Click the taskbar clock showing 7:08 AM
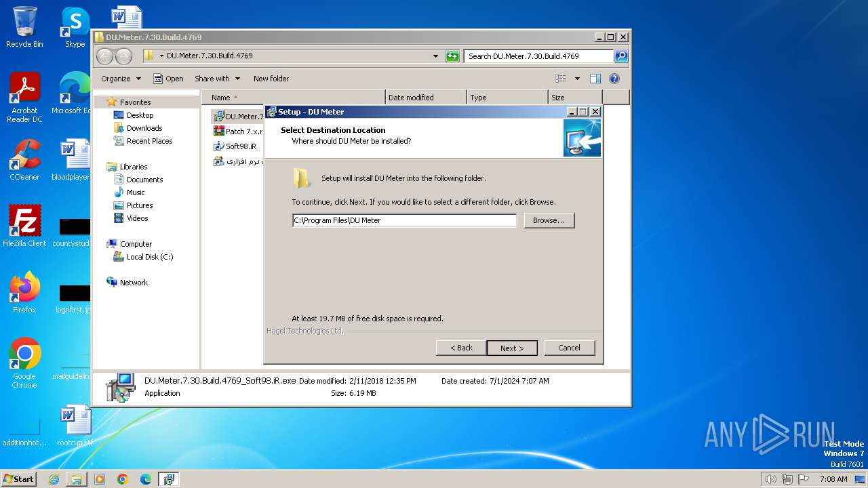 pyautogui.click(x=833, y=479)
